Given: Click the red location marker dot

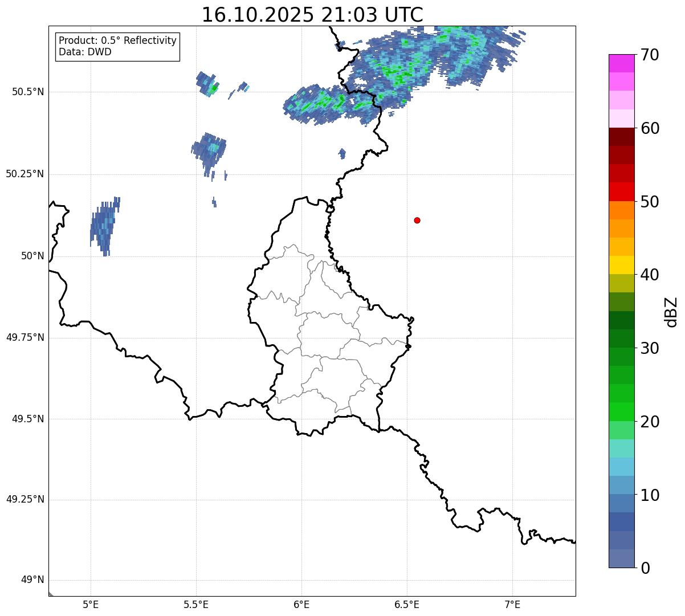Looking at the screenshot, I should click(417, 220).
